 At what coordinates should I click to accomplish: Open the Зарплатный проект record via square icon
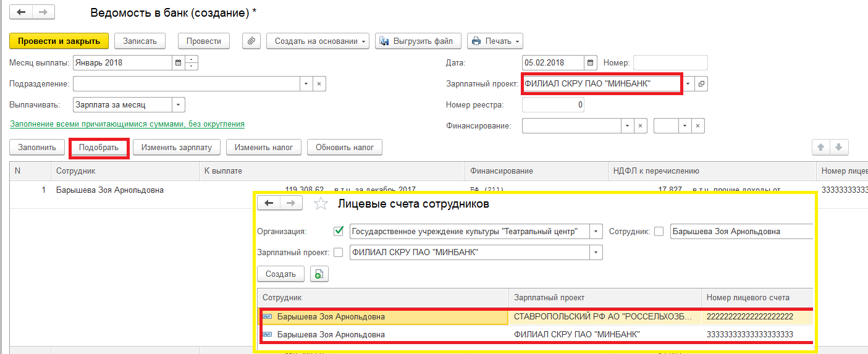pyautogui.click(x=701, y=83)
